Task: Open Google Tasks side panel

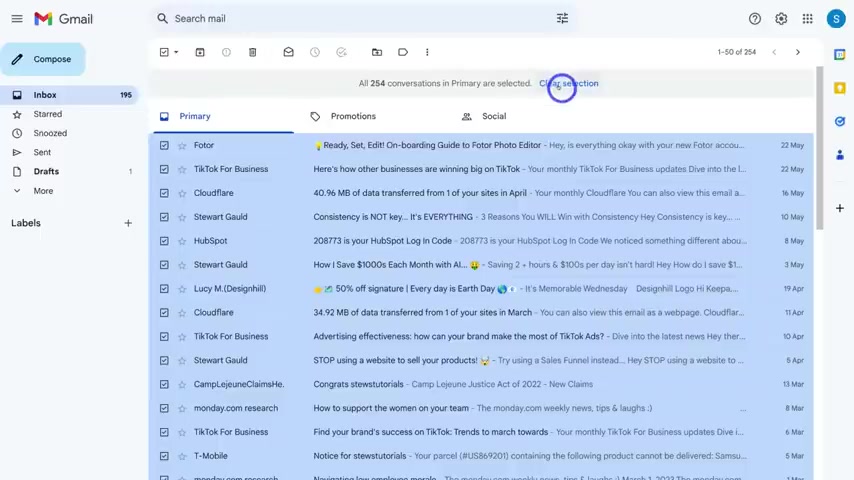Action: point(840,121)
